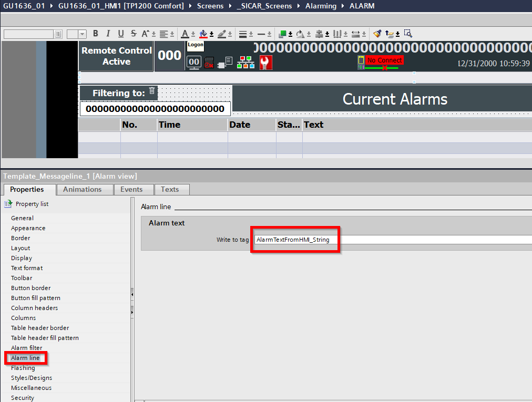The width and height of the screenshot is (532, 402).
Task: Open dropdown arrow next to text alignment
Action: coord(172,34)
